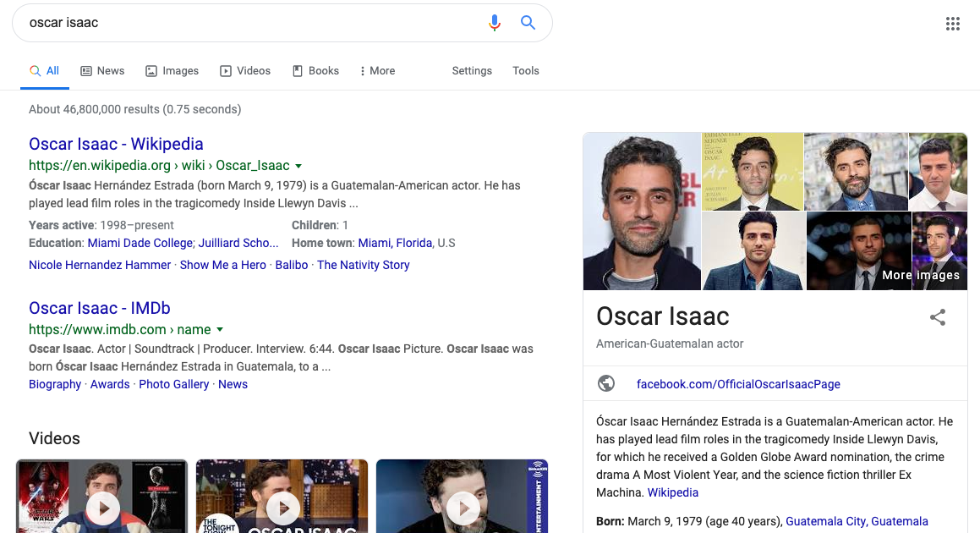
Task: Click the share icon beside Oscar Isaac
Action: click(938, 317)
